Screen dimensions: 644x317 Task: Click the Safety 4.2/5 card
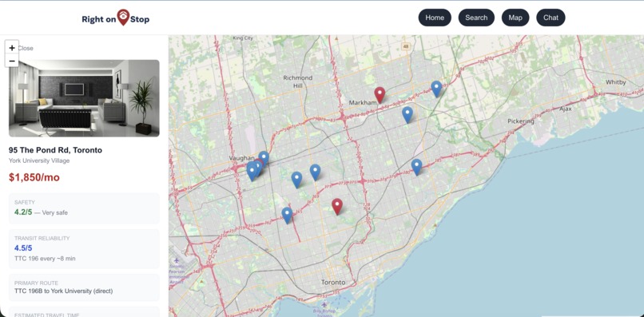(x=84, y=208)
